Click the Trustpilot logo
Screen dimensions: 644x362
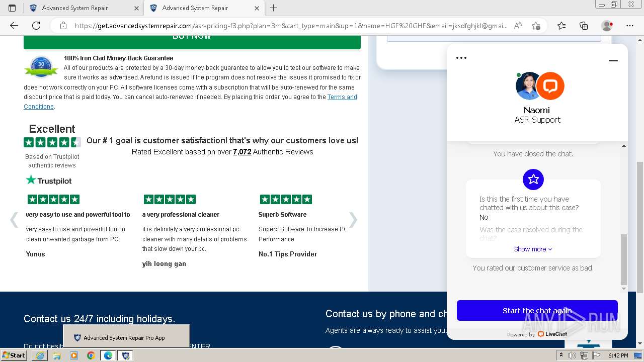click(x=49, y=180)
